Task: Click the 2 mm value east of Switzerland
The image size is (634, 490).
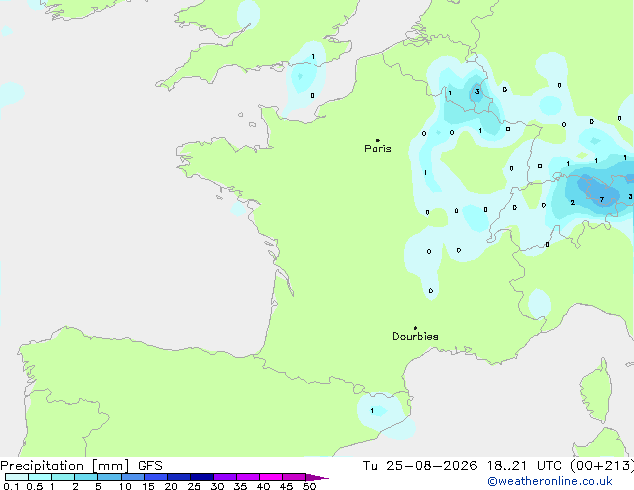Action: (x=573, y=202)
